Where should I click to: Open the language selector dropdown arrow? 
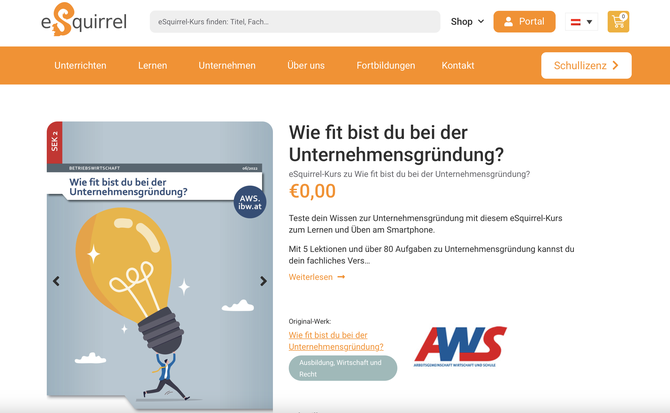(x=589, y=22)
